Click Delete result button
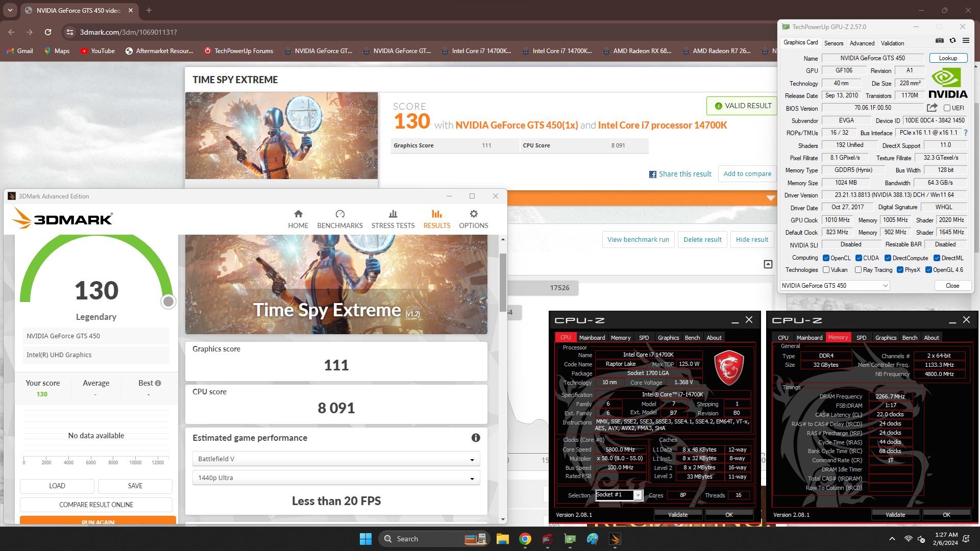The image size is (980, 551). click(702, 240)
